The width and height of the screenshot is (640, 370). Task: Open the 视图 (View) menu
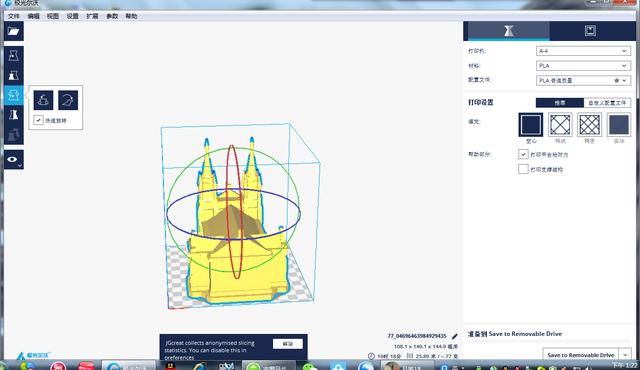click(x=53, y=16)
